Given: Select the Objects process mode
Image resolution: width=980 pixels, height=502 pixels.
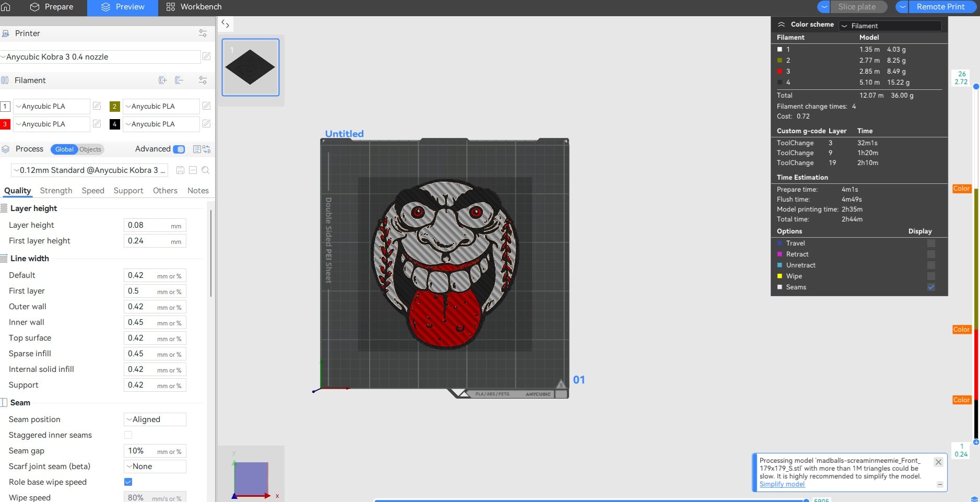Looking at the screenshot, I should (90, 149).
